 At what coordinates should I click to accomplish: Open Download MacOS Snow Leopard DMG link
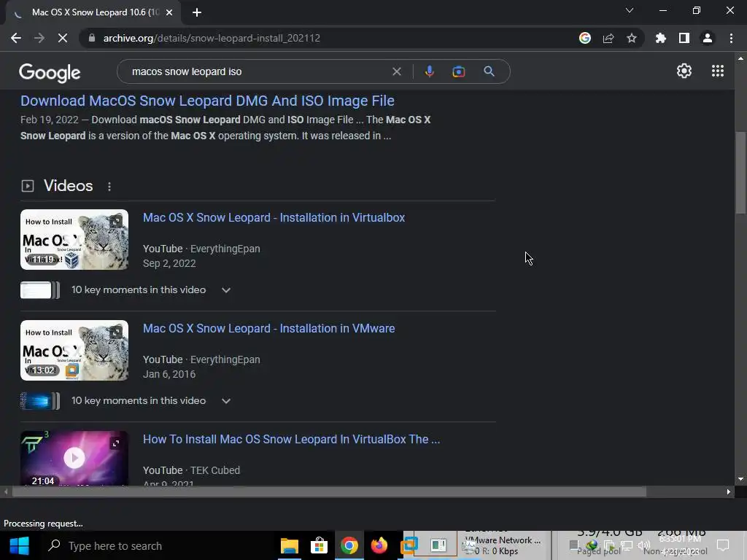(207, 101)
